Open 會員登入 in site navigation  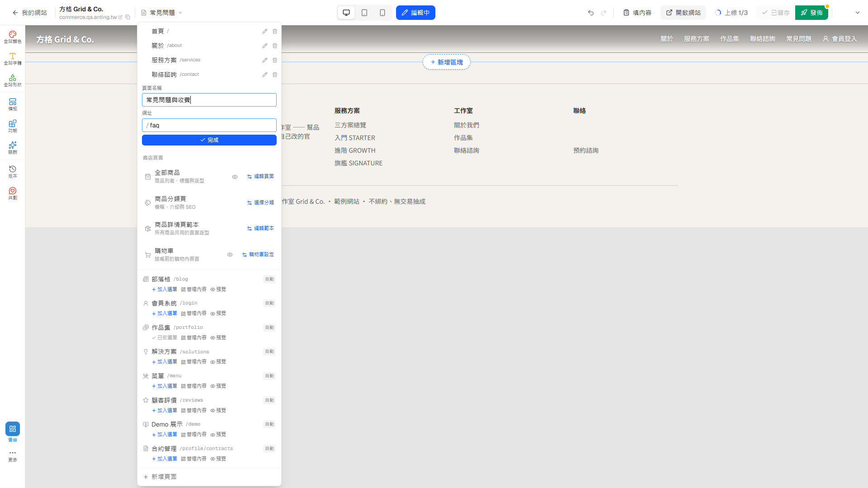tap(840, 39)
